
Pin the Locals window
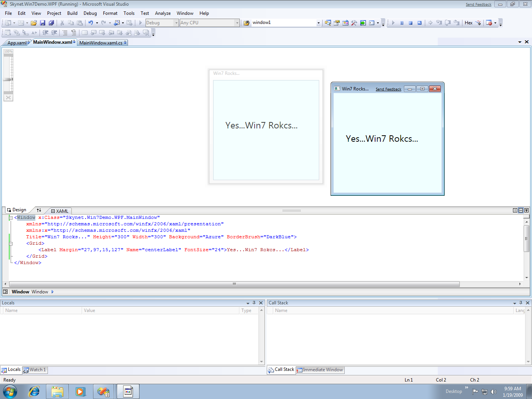tap(254, 302)
